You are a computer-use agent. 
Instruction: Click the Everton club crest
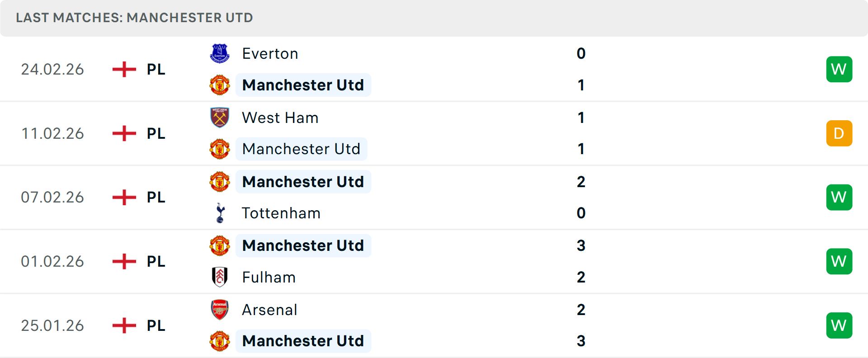[220, 53]
